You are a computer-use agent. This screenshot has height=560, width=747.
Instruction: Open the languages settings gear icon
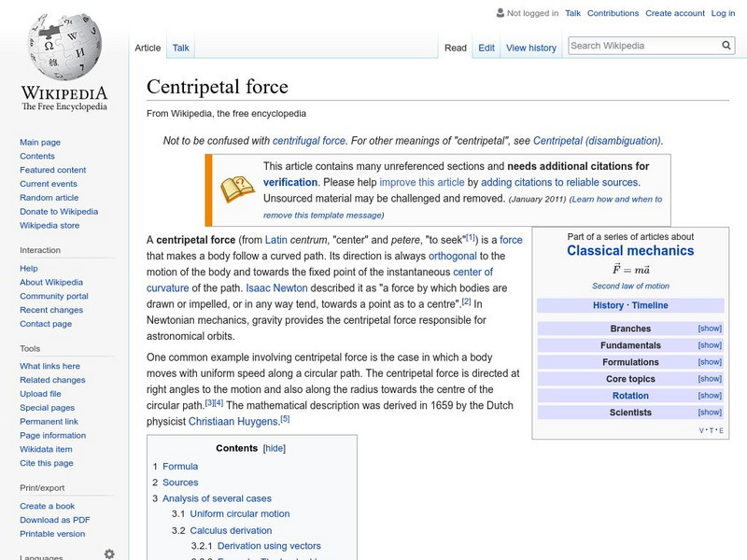109,553
